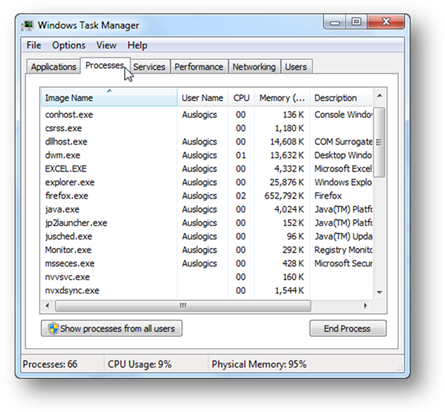Select the csrss.exe process row

(x=207, y=128)
